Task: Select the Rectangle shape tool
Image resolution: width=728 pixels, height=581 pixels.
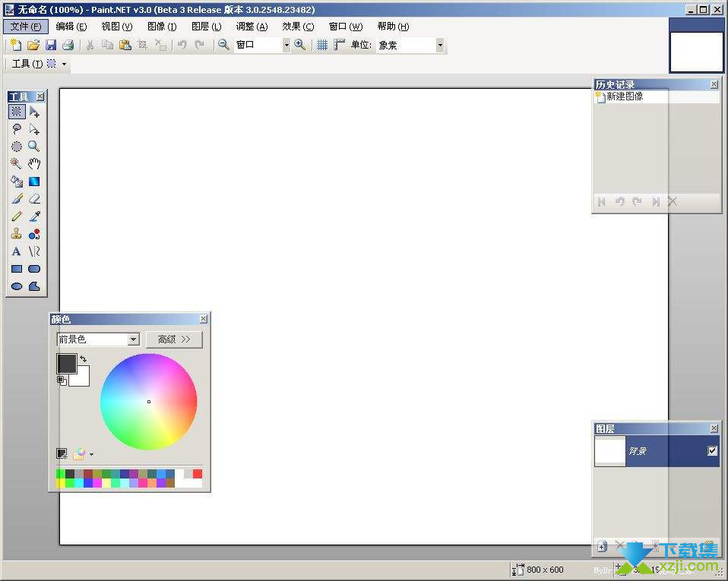Action: [x=17, y=269]
